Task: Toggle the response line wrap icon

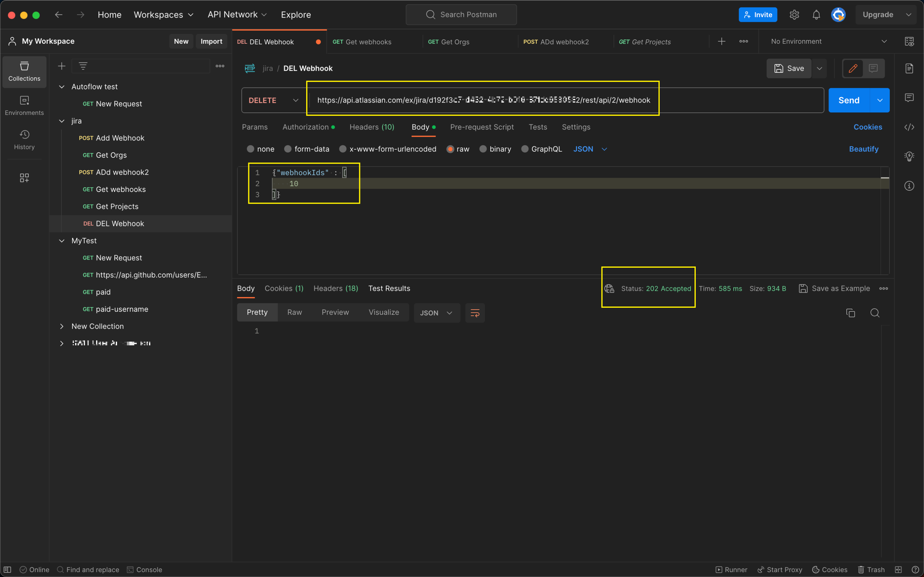Action: (x=475, y=313)
